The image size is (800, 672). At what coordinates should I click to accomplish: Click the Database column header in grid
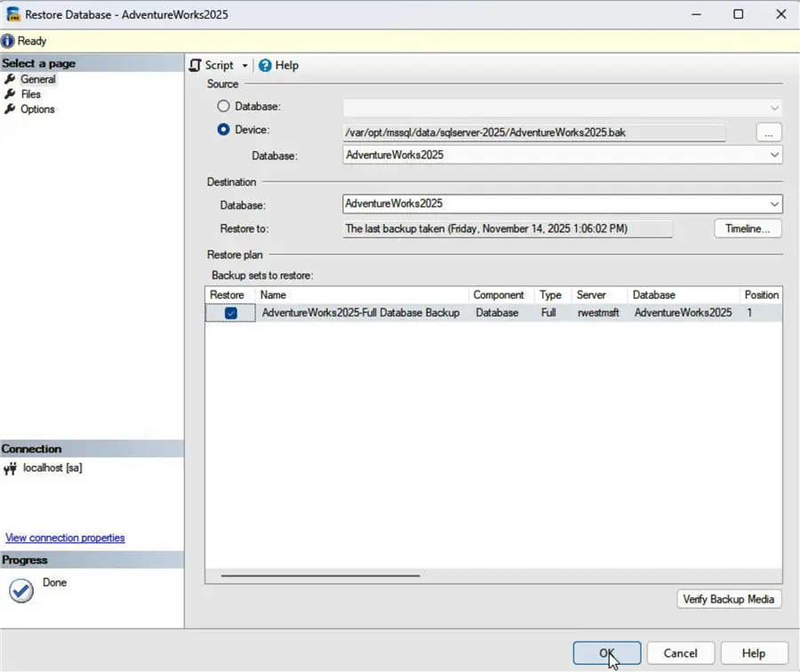tap(684, 295)
